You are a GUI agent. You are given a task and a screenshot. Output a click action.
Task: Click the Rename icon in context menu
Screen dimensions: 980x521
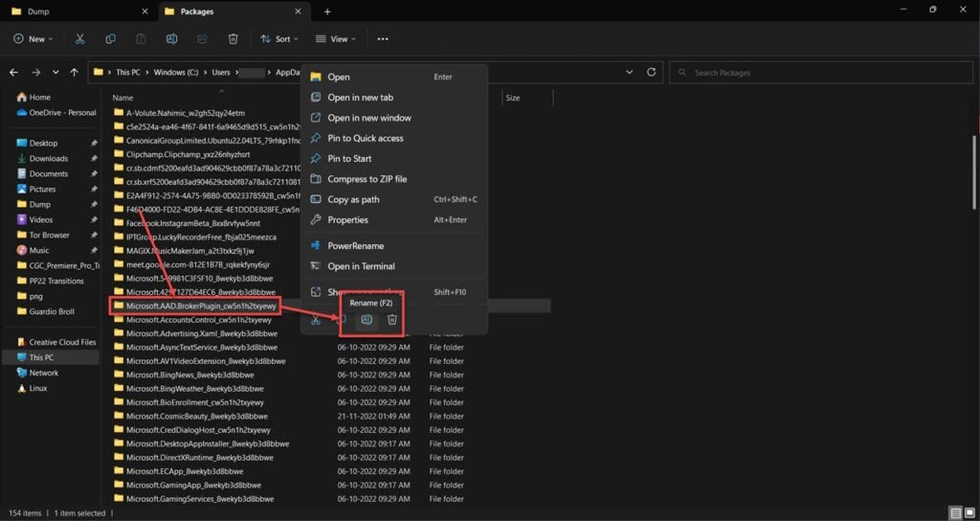(x=367, y=320)
